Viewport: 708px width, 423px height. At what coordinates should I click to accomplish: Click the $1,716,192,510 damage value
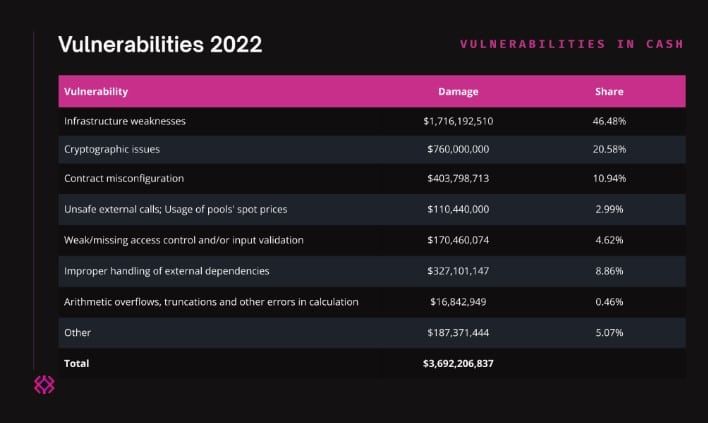tap(458, 121)
